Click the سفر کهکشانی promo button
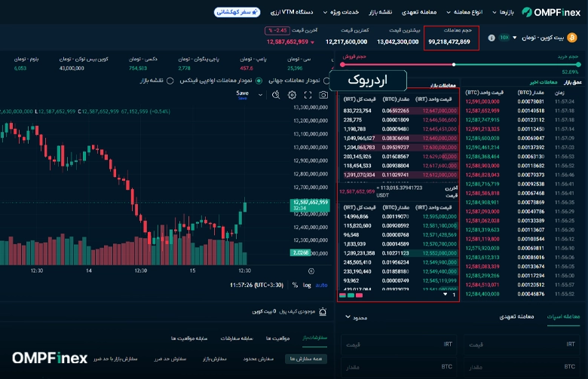The height and width of the screenshot is (379, 588). [x=237, y=12]
